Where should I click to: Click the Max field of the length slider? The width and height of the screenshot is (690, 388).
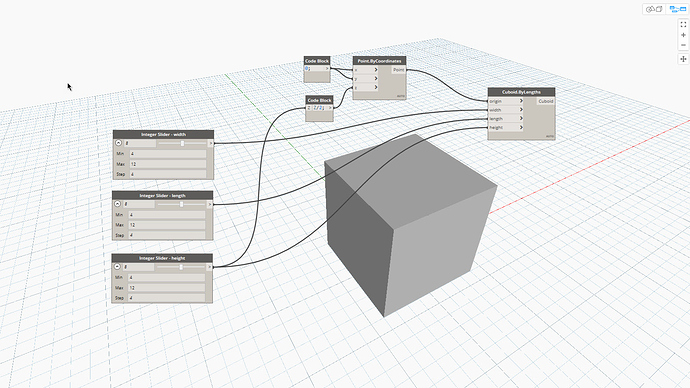tap(166, 225)
